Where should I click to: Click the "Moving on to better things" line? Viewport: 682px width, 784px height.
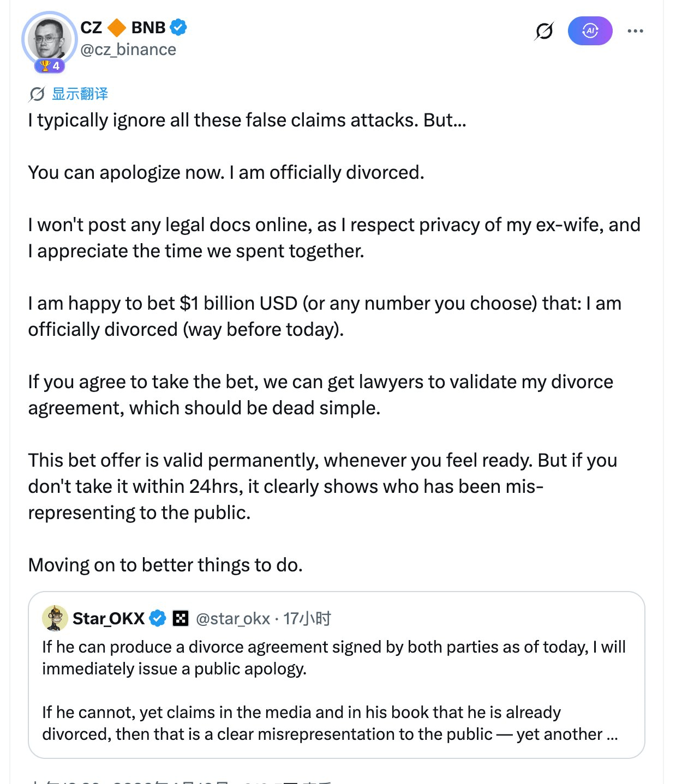(x=165, y=565)
